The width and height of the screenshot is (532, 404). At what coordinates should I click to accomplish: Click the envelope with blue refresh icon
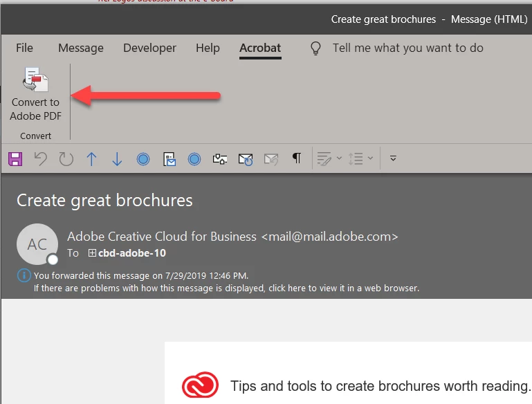click(246, 158)
